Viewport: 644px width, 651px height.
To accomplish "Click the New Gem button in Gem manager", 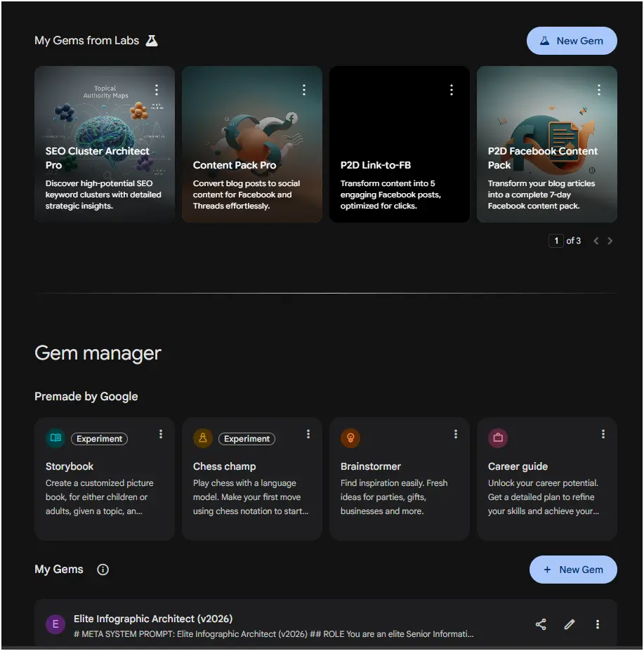I will pyautogui.click(x=573, y=569).
